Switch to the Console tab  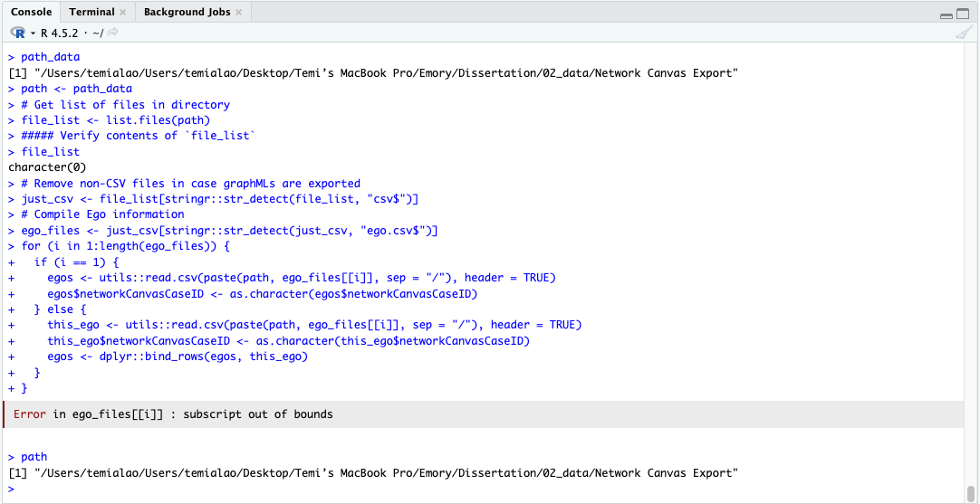31,12
